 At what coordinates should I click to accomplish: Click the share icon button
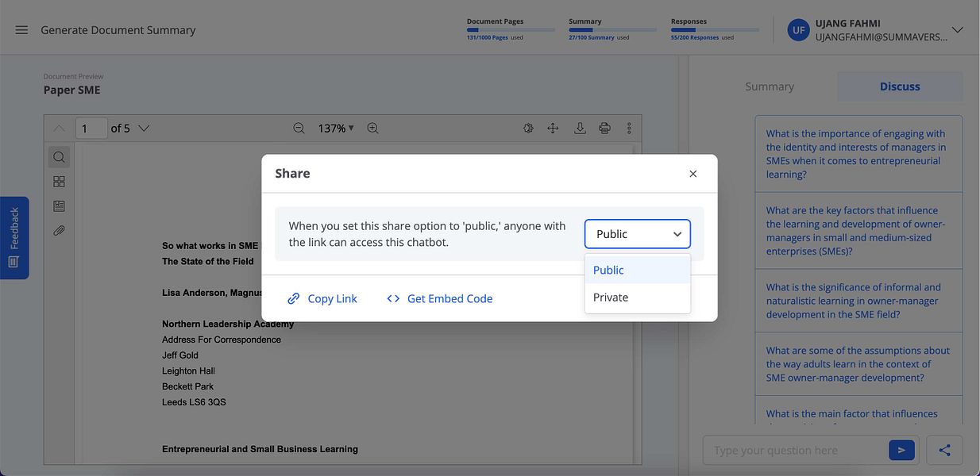pyautogui.click(x=944, y=450)
